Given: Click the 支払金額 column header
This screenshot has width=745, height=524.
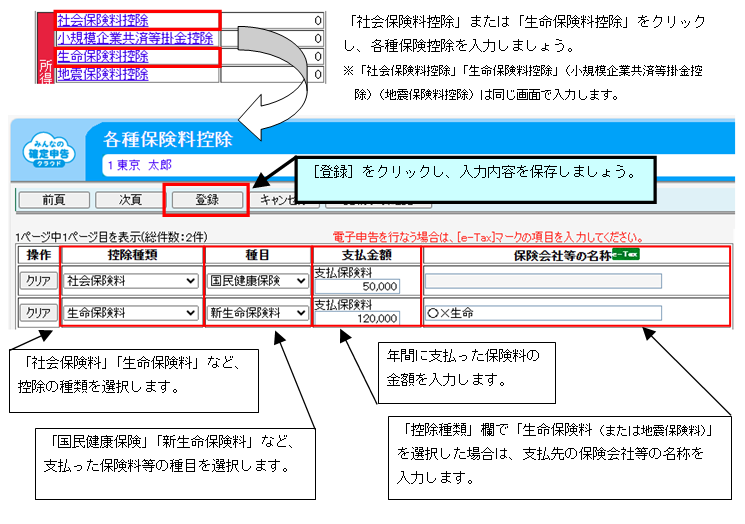Looking at the screenshot, I should click(x=367, y=255).
